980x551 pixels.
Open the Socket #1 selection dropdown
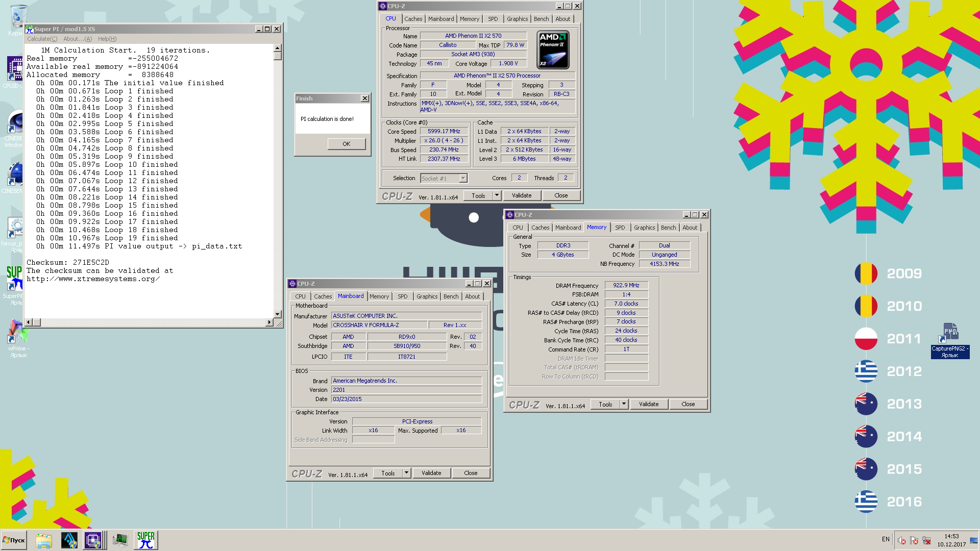(444, 178)
